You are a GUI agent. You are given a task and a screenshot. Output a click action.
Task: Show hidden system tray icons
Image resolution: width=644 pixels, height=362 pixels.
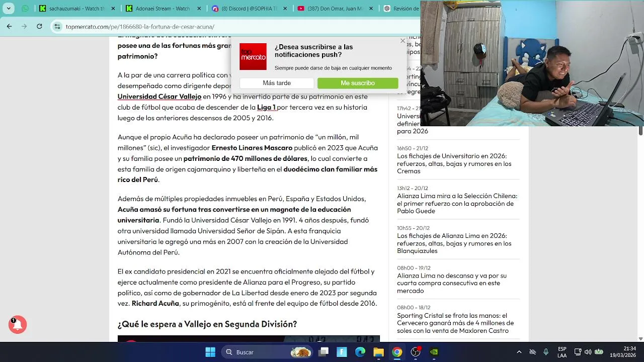519,352
